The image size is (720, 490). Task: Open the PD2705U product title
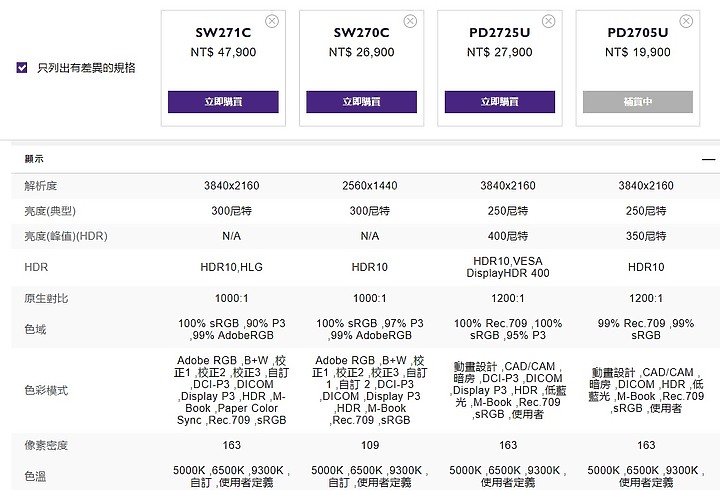pyautogui.click(x=638, y=33)
